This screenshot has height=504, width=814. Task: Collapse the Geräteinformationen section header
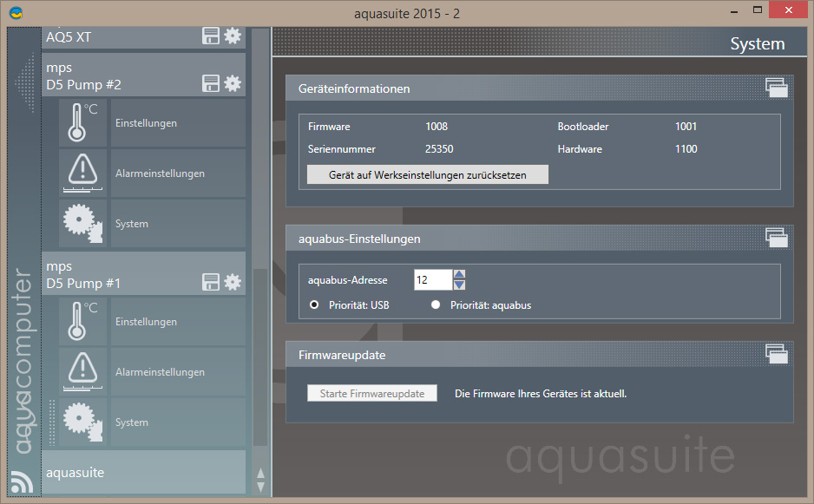pyautogui.click(x=540, y=88)
